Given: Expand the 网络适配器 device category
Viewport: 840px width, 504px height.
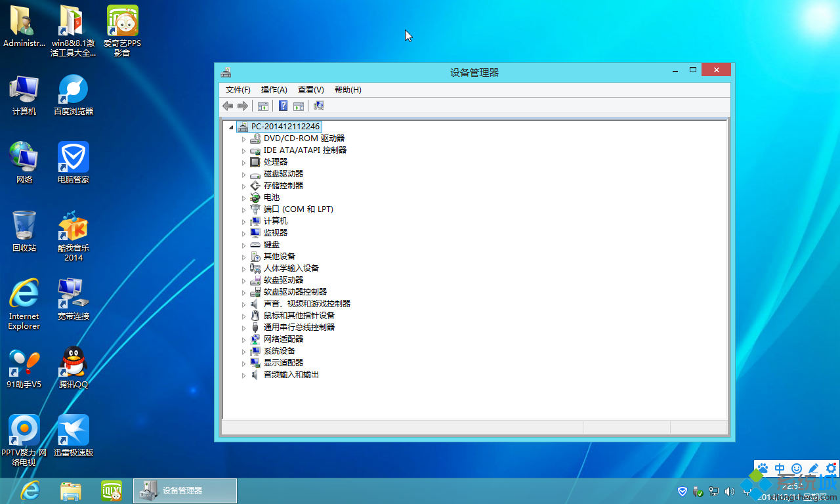Looking at the screenshot, I should [x=243, y=340].
